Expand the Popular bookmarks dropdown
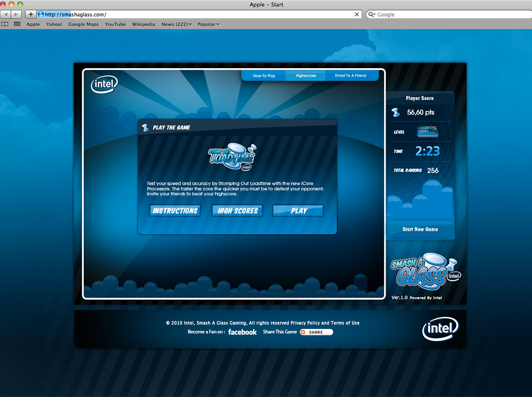The image size is (532, 397). [x=208, y=24]
